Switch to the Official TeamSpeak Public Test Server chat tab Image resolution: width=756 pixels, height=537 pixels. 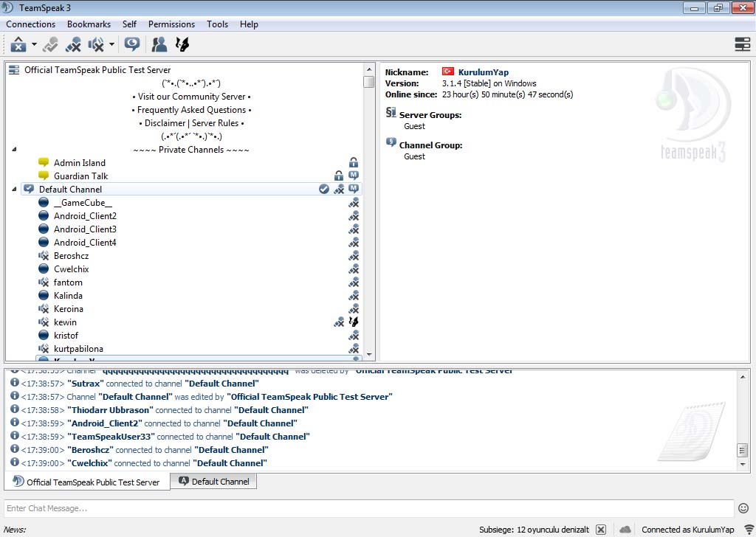tap(87, 482)
